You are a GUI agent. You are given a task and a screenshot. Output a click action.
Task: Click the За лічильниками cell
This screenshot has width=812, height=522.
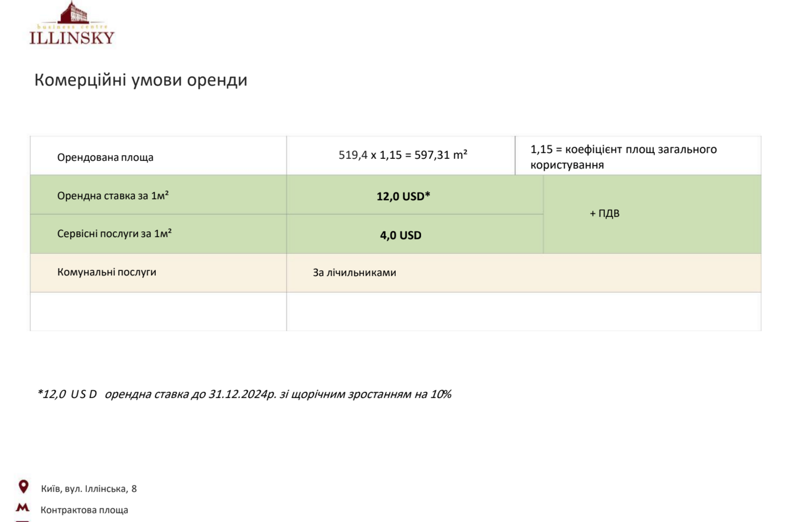pyautogui.click(x=354, y=273)
